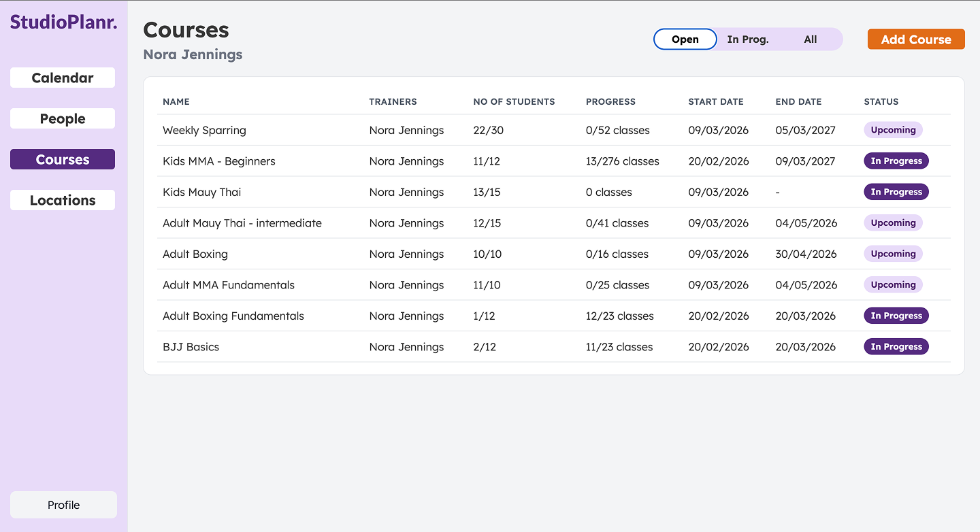Click the StudioPlanr logo

(63, 21)
